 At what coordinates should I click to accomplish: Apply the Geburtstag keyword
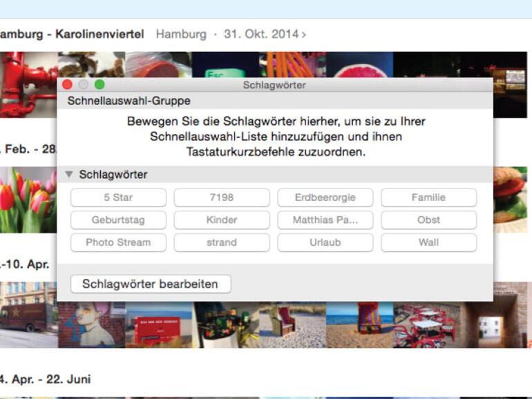(x=118, y=220)
